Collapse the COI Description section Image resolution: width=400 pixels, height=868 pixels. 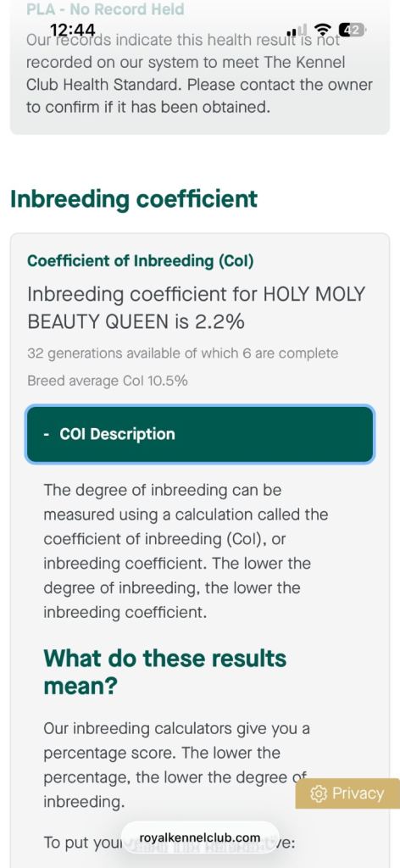pos(200,434)
